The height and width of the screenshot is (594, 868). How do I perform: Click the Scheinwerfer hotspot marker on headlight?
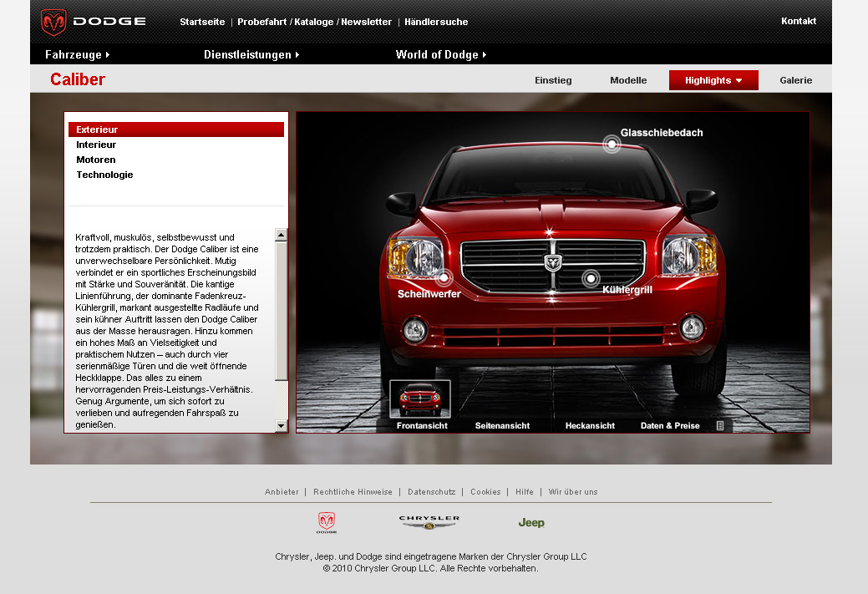444,277
